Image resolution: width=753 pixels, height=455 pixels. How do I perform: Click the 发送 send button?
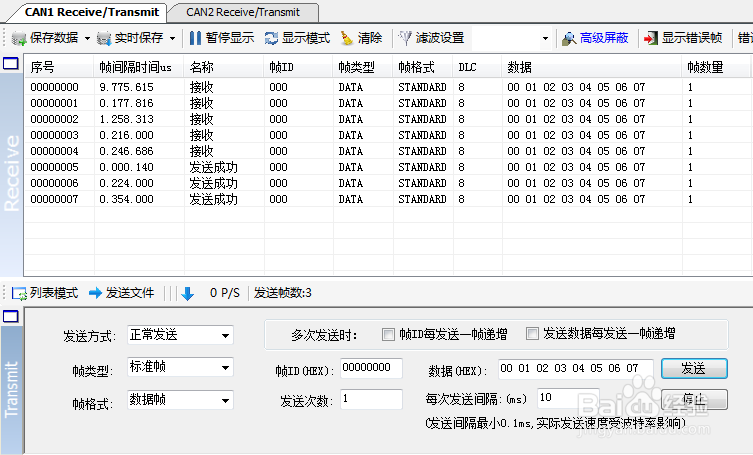(x=694, y=369)
